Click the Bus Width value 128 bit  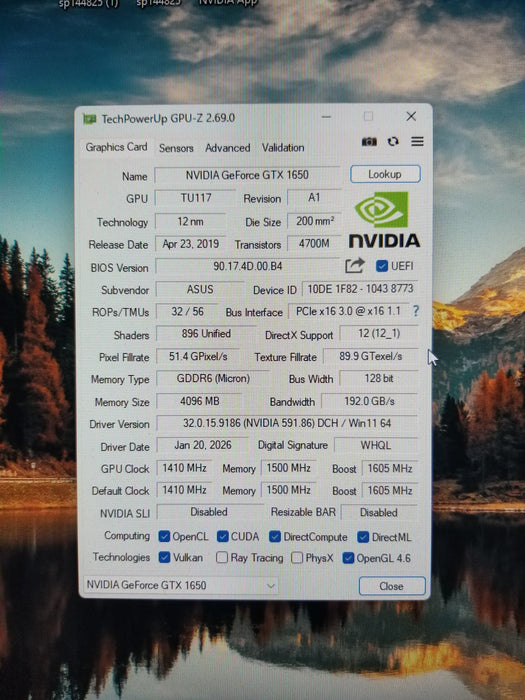pos(379,379)
